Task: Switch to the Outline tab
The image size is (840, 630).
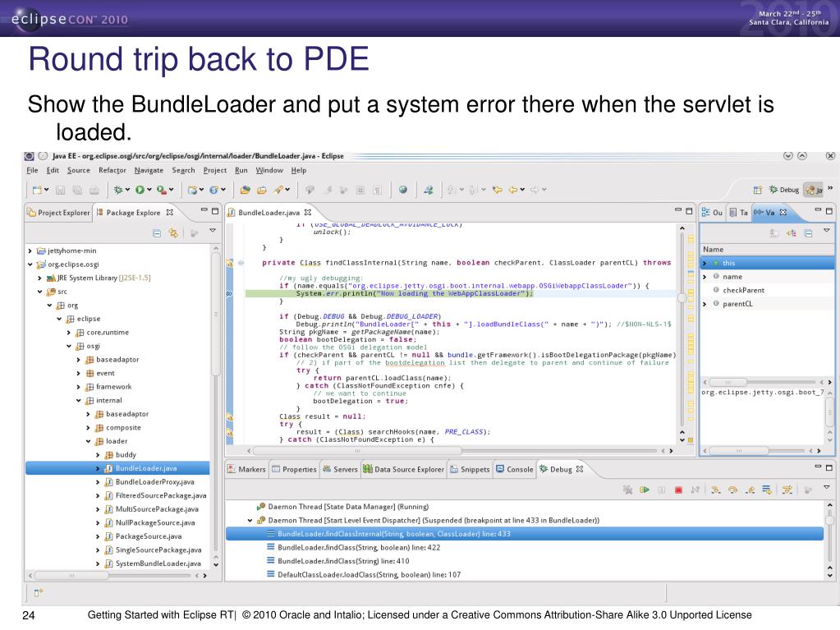Action: [712, 213]
